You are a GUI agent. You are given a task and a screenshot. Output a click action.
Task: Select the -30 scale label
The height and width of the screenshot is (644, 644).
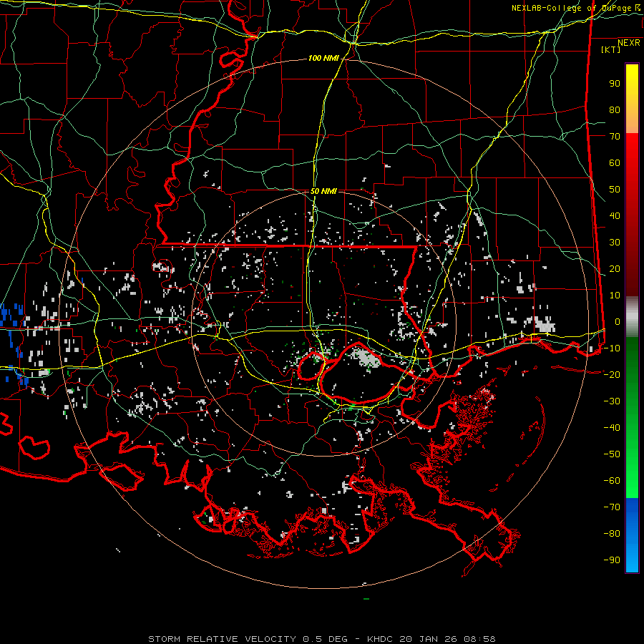[612, 401]
